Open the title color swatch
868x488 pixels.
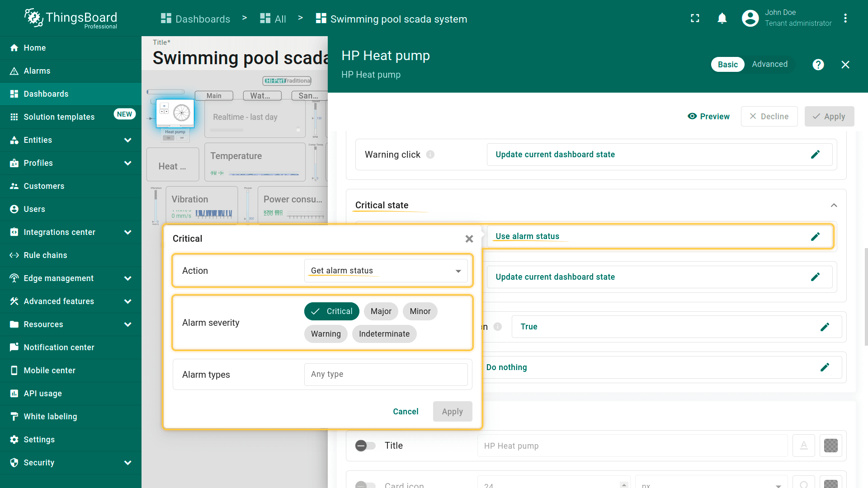(x=830, y=446)
